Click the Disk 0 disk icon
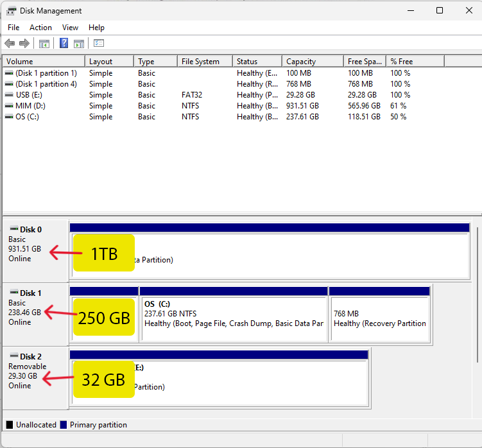482x448 pixels. (14, 228)
